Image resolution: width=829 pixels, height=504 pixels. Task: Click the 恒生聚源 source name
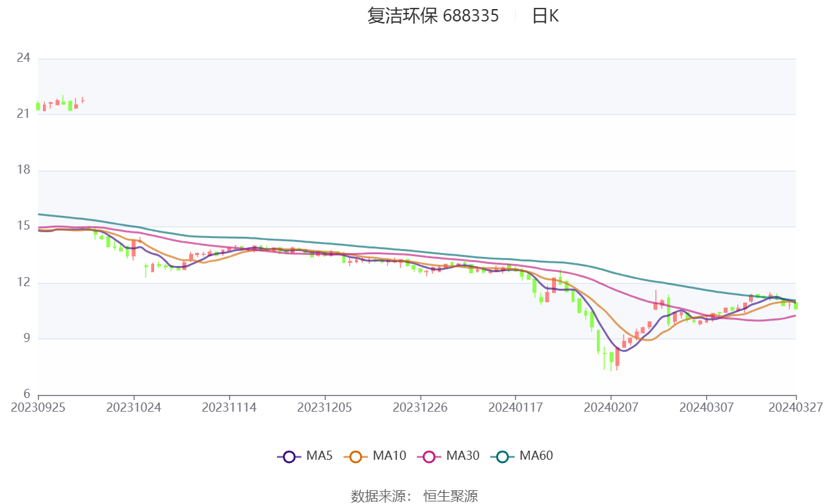point(451,496)
